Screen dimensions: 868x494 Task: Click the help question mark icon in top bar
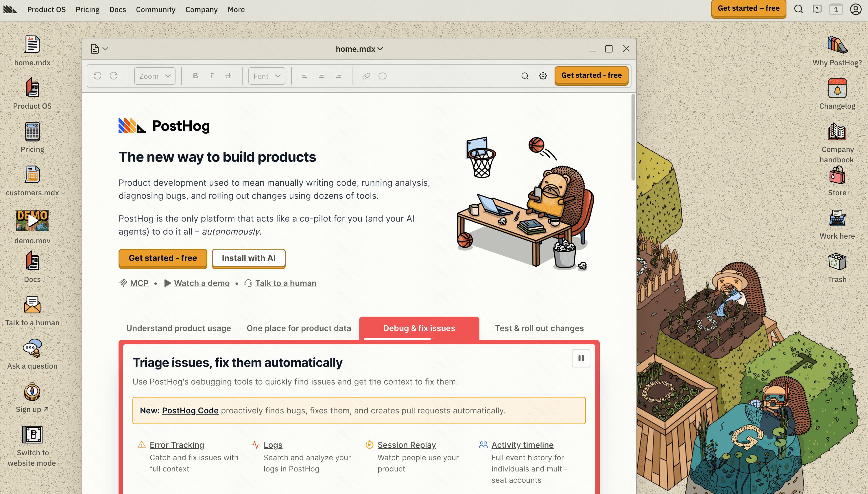pos(817,9)
